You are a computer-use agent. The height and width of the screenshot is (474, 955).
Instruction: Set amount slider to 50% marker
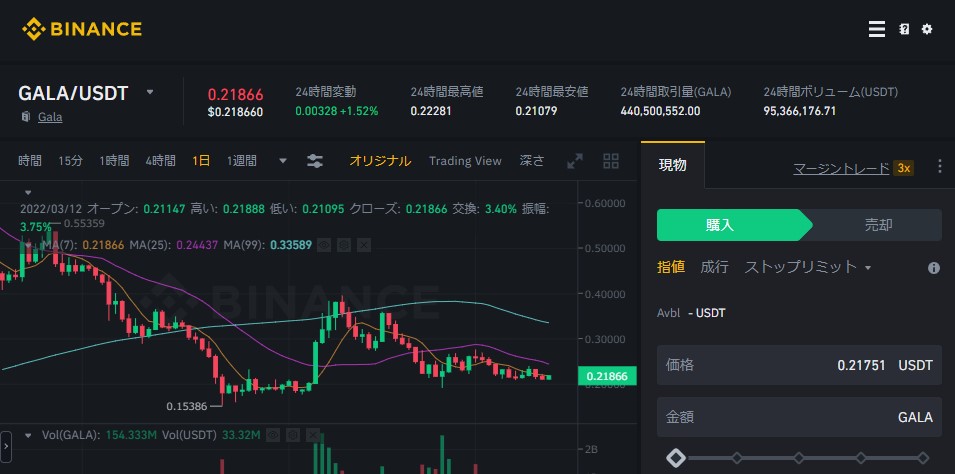(799, 458)
